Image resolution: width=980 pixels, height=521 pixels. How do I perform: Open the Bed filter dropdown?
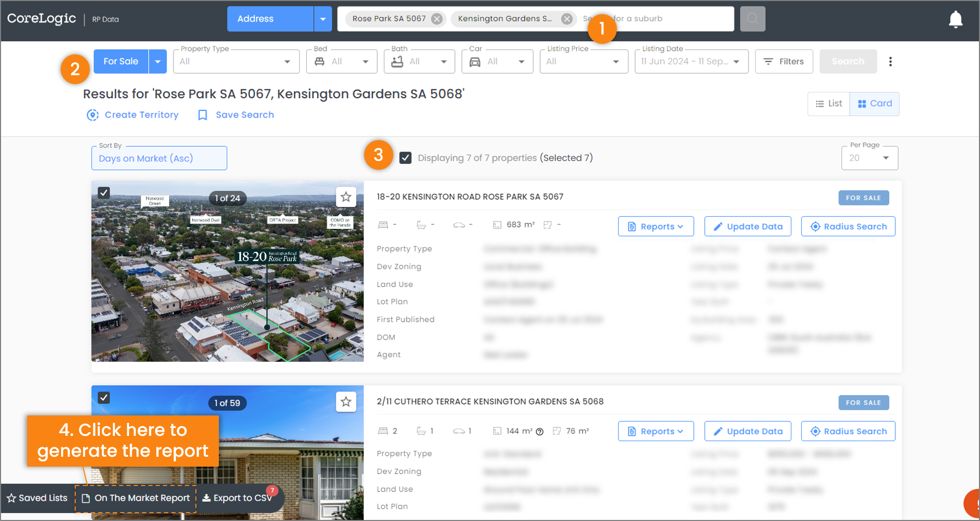(342, 62)
